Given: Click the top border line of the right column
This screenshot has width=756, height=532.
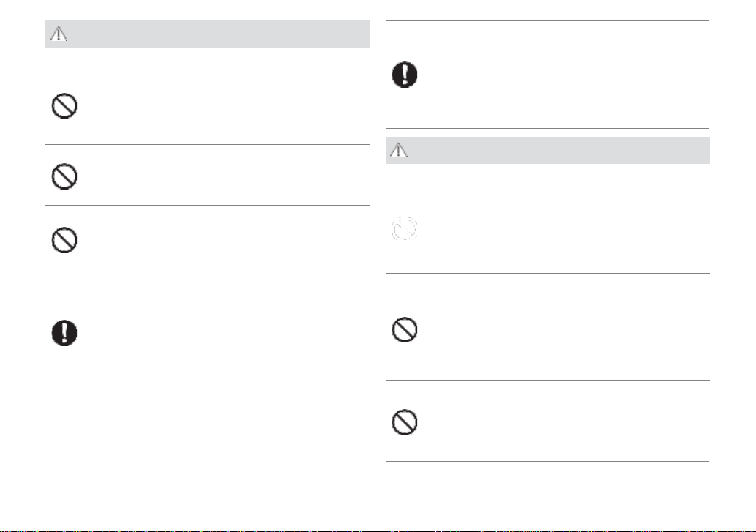Looking at the screenshot, I should click(x=547, y=20).
